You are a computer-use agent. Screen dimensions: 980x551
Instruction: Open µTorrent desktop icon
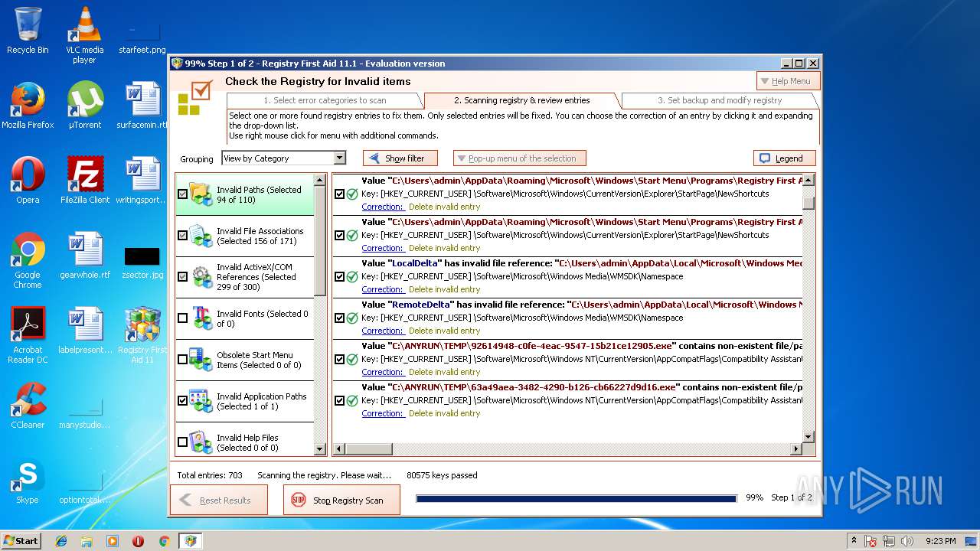click(84, 106)
